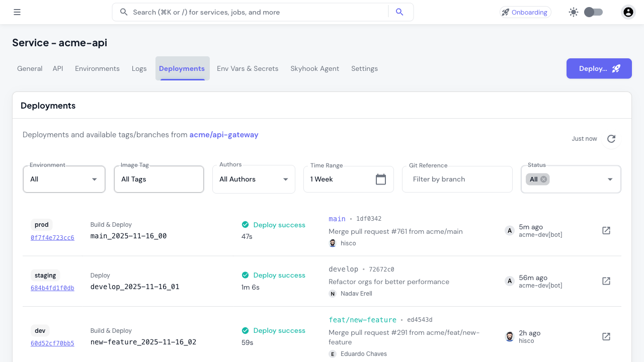Screen dimensions: 644x362
Task: Open the acme/api-gateway repository link
Action: [x=224, y=135]
